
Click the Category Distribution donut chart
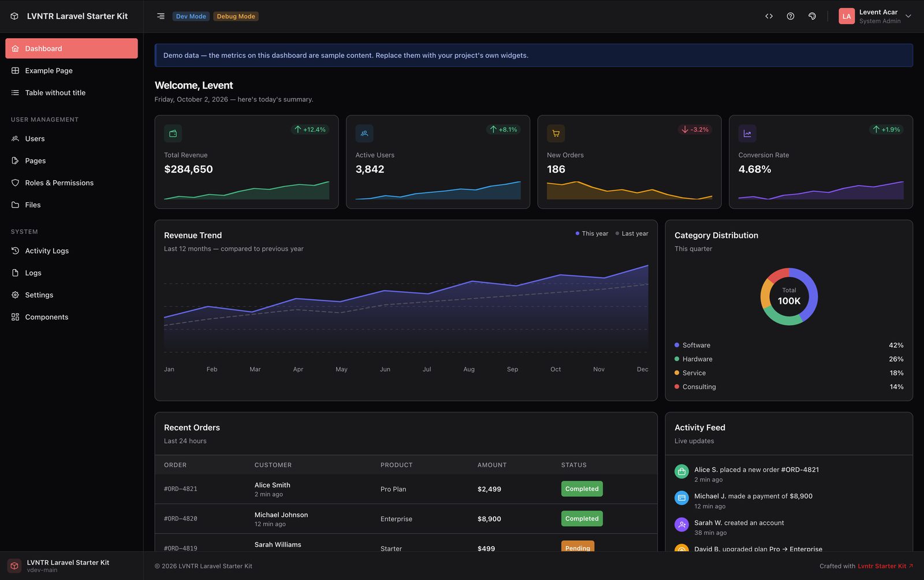point(789,296)
